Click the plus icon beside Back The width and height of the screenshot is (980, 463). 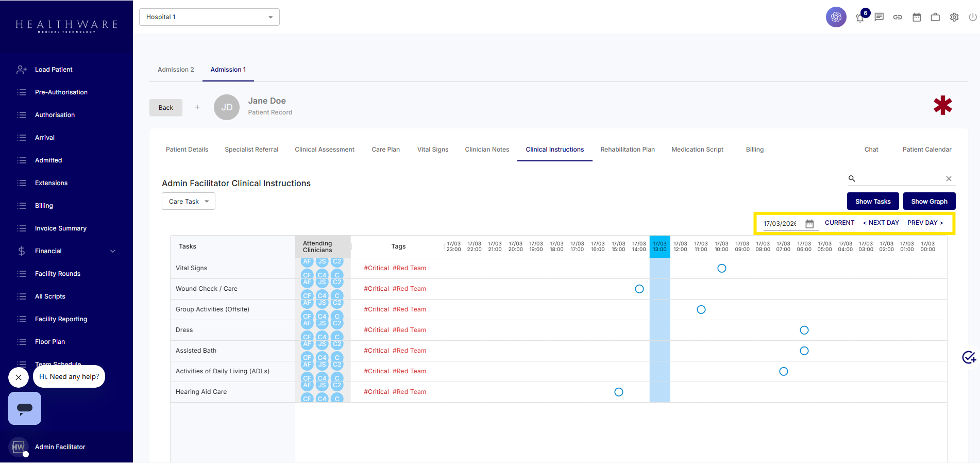pyautogui.click(x=197, y=107)
